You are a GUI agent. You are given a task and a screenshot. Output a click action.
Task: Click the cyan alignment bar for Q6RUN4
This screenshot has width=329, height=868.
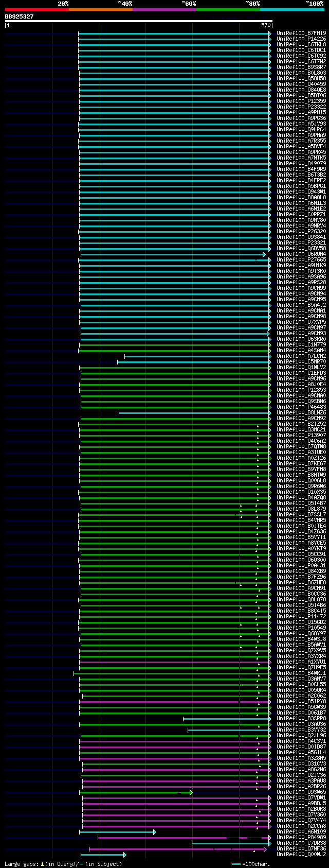pos(173,254)
